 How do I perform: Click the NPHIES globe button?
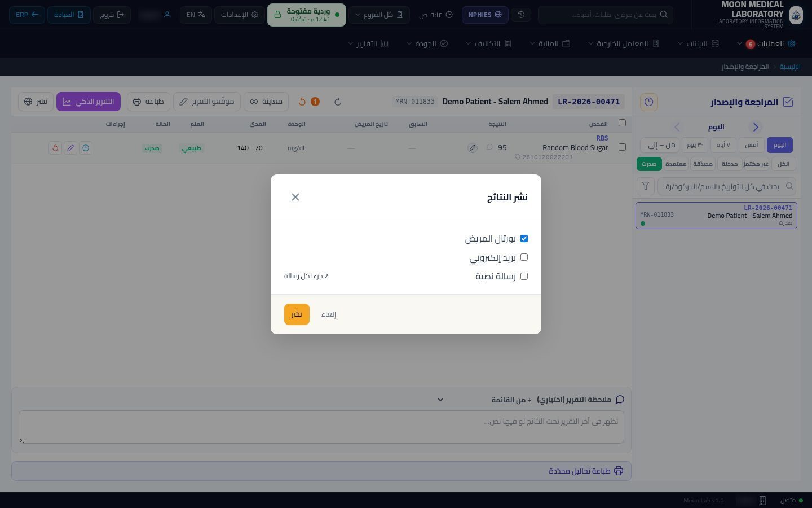485,15
